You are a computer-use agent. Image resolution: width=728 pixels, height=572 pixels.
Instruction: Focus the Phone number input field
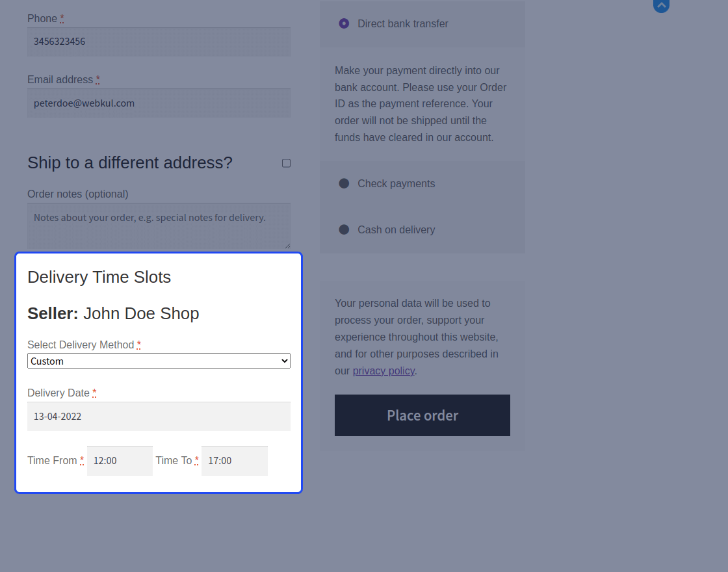(159, 42)
